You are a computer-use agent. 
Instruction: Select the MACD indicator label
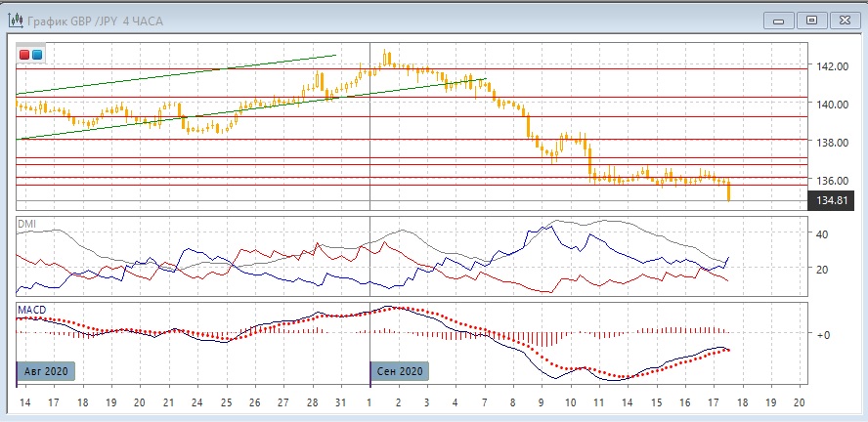point(31,310)
